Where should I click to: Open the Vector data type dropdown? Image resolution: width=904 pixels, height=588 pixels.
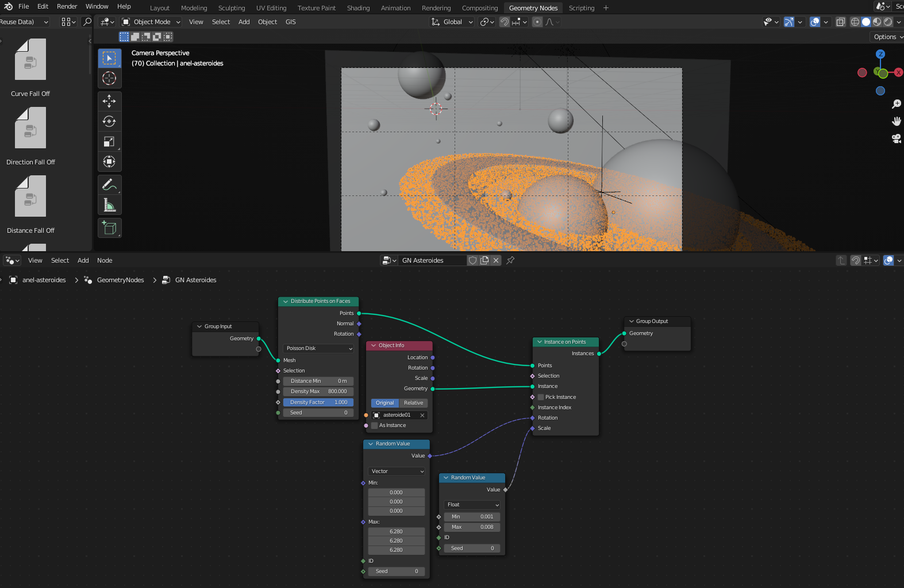[x=397, y=471]
